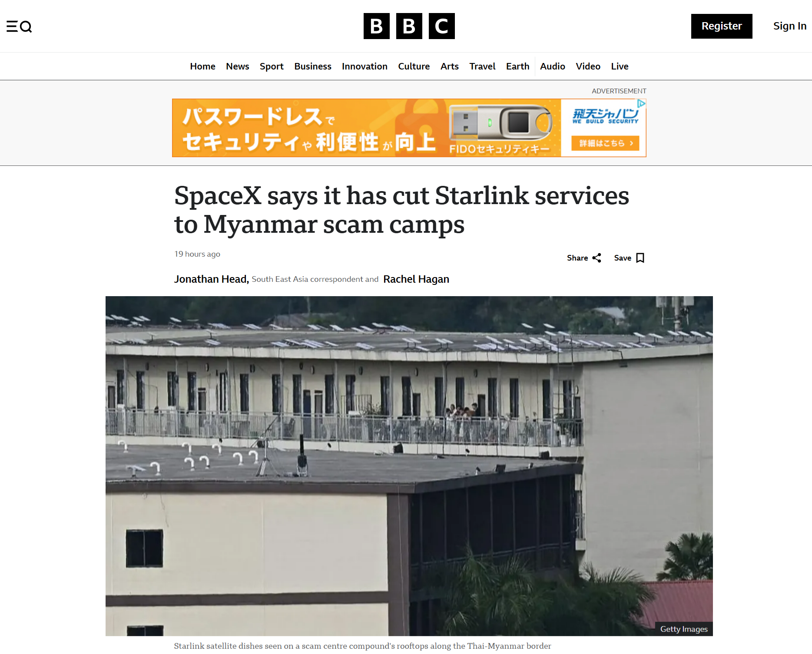The height and width of the screenshot is (654, 812).
Task: Open the Sport section
Action: pyautogui.click(x=272, y=66)
